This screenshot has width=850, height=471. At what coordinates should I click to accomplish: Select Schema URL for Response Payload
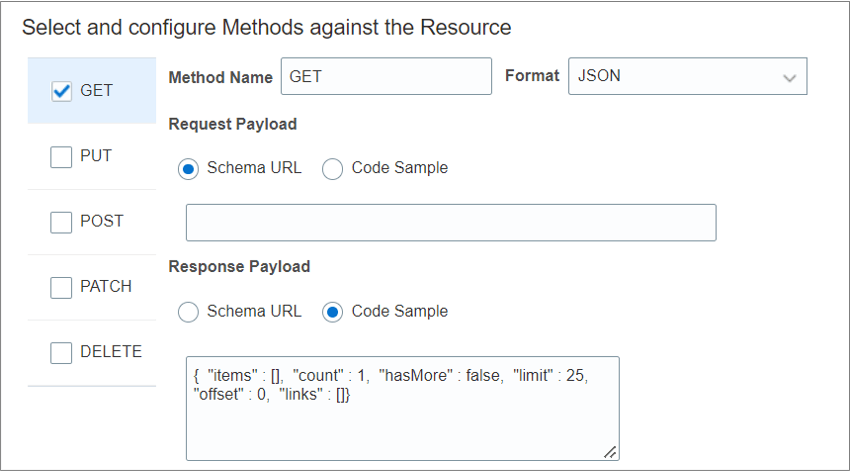(188, 312)
